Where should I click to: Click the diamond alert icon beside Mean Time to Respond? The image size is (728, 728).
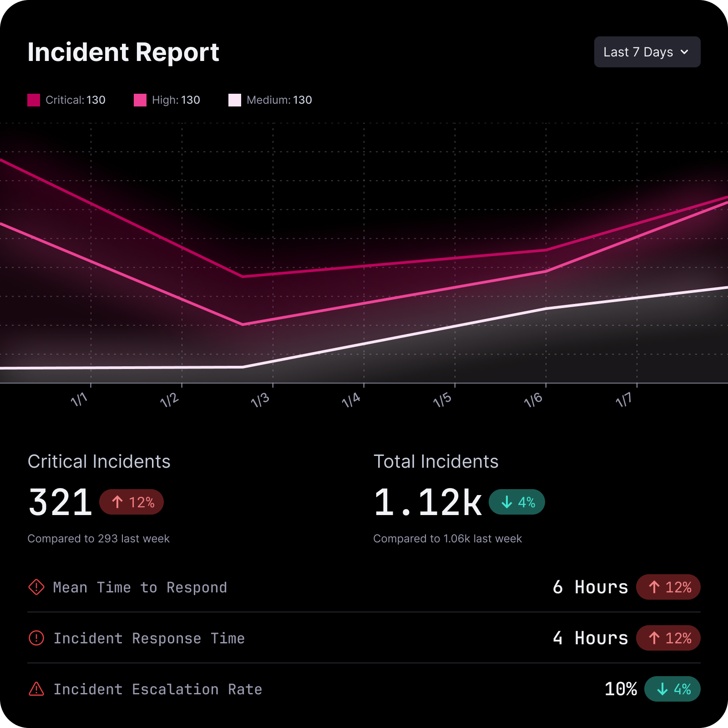pos(36,587)
